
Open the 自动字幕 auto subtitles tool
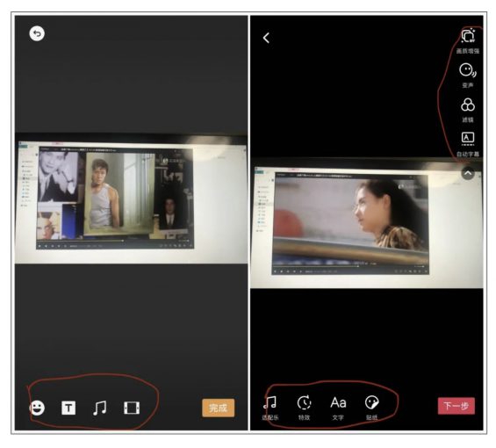pyautogui.click(x=468, y=144)
